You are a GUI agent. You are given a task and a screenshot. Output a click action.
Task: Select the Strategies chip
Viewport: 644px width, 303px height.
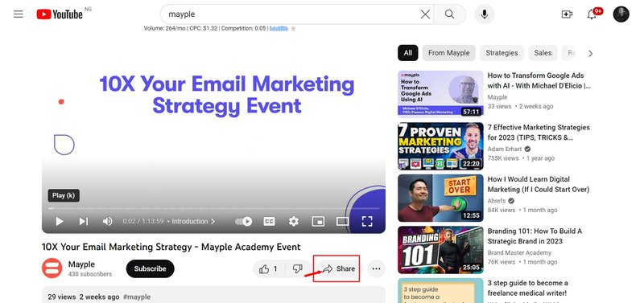point(502,53)
